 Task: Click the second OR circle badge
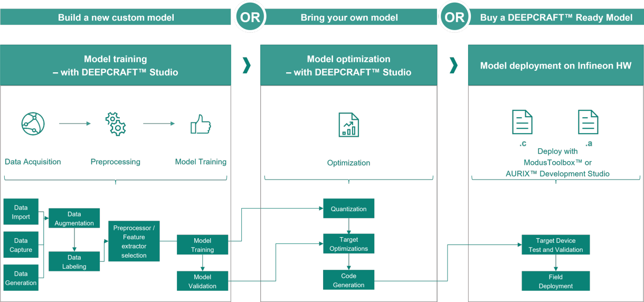tap(454, 17)
